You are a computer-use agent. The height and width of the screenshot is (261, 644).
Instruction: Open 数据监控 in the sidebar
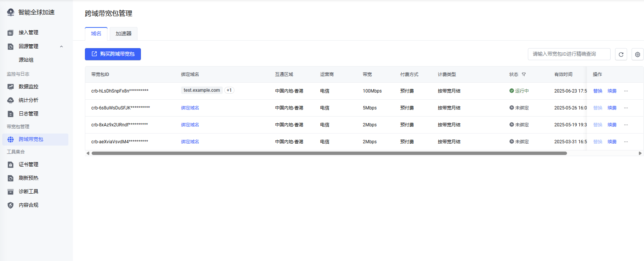29,86
